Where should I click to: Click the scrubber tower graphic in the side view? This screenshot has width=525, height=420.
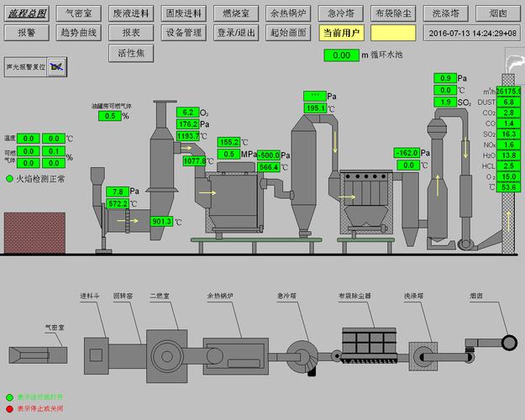pyautogui.click(x=437, y=181)
